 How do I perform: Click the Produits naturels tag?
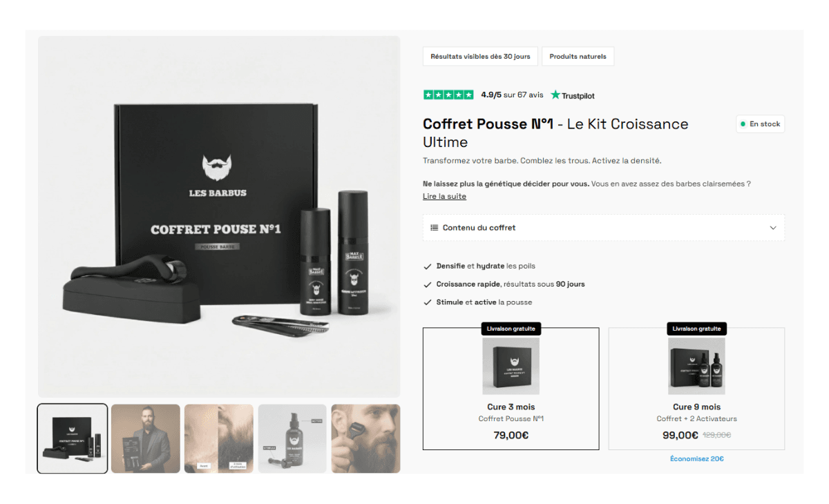(578, 57)
